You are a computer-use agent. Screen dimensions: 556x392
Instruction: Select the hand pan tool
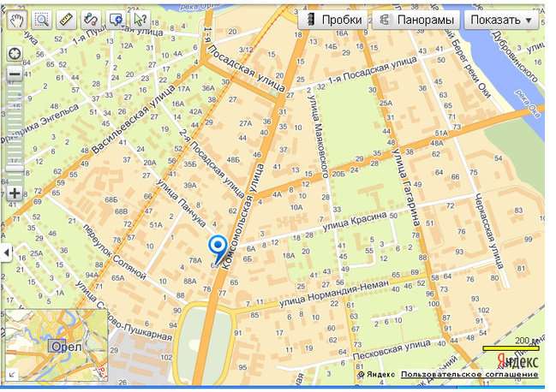(16, 20)
